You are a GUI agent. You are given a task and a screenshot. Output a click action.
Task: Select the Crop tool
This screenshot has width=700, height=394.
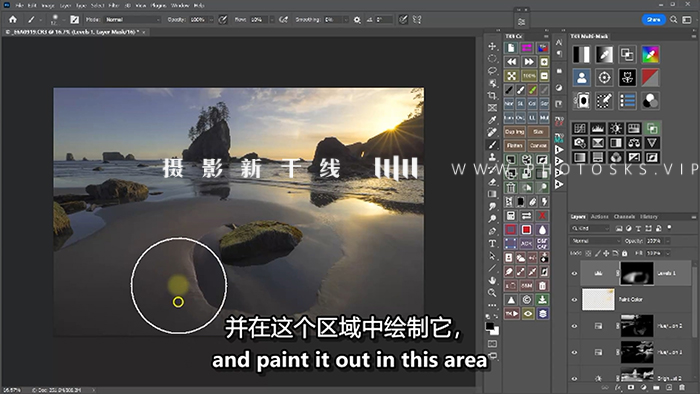tap(492, 95)
